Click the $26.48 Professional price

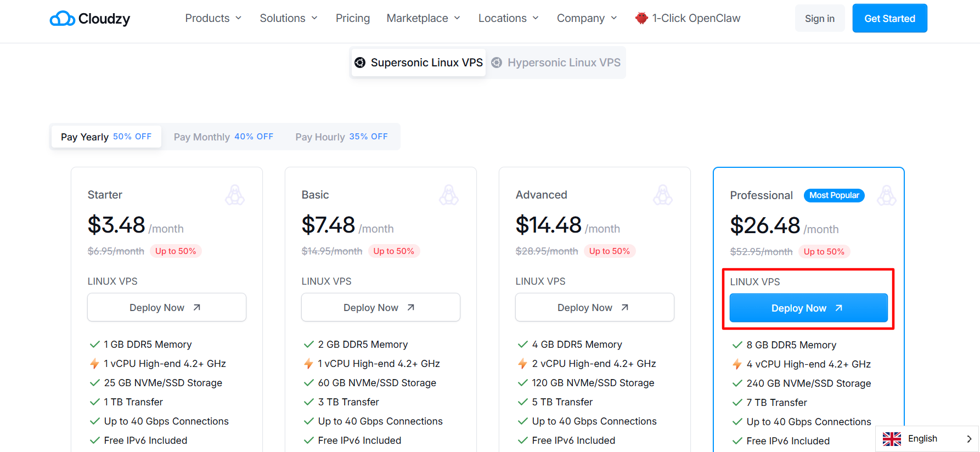pyautogui.click(x=765, y=225)
